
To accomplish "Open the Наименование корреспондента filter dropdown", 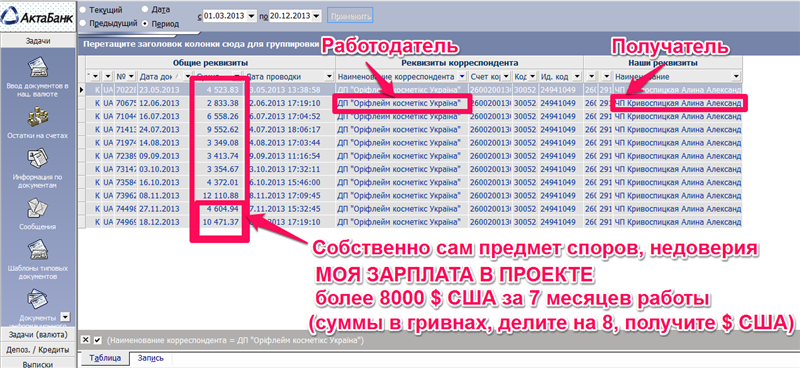I will (462, 77).
